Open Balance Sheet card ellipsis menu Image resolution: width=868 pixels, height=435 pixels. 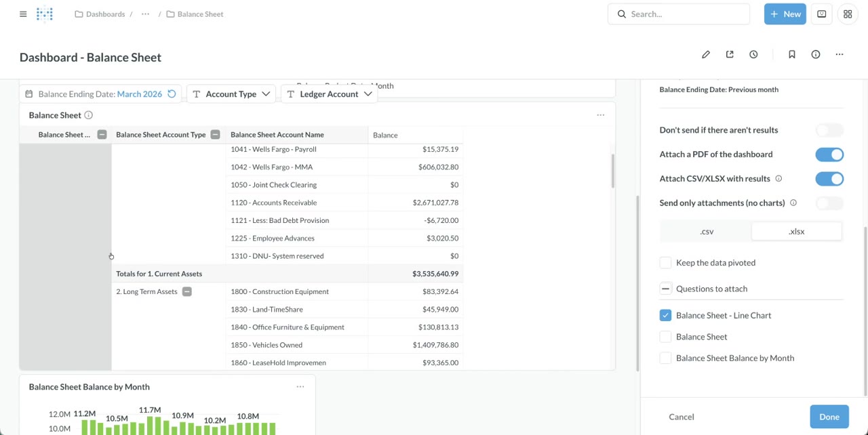click(x=600, y=115)
